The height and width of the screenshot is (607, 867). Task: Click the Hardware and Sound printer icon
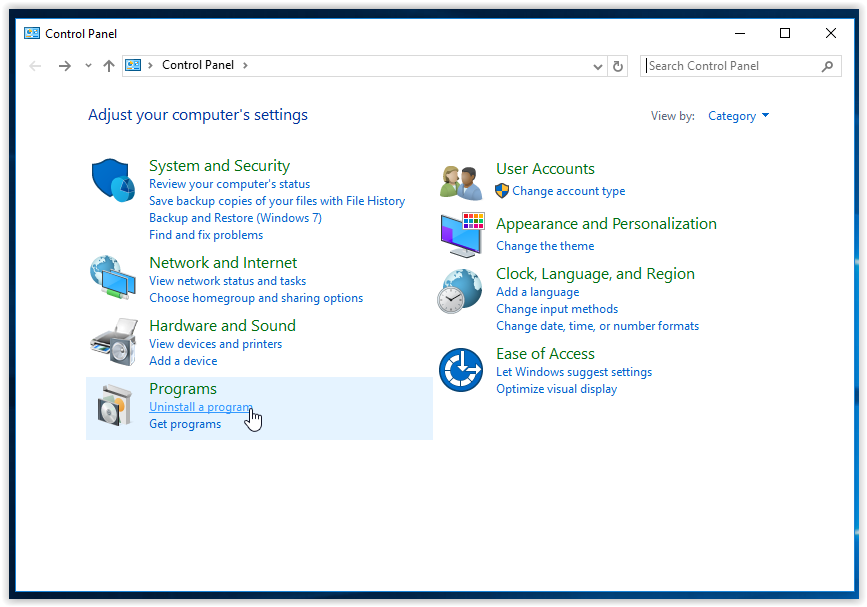coord(114,342)
